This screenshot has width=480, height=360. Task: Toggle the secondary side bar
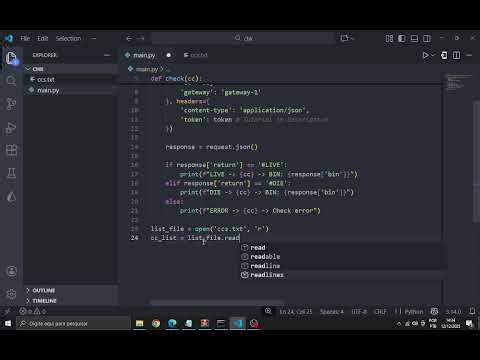tap(427, 38)
